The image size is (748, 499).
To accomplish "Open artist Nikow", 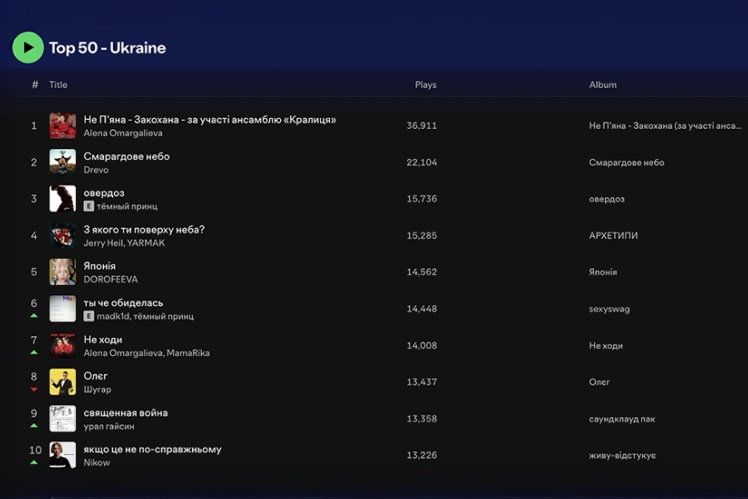I will [x=97, y=463].
